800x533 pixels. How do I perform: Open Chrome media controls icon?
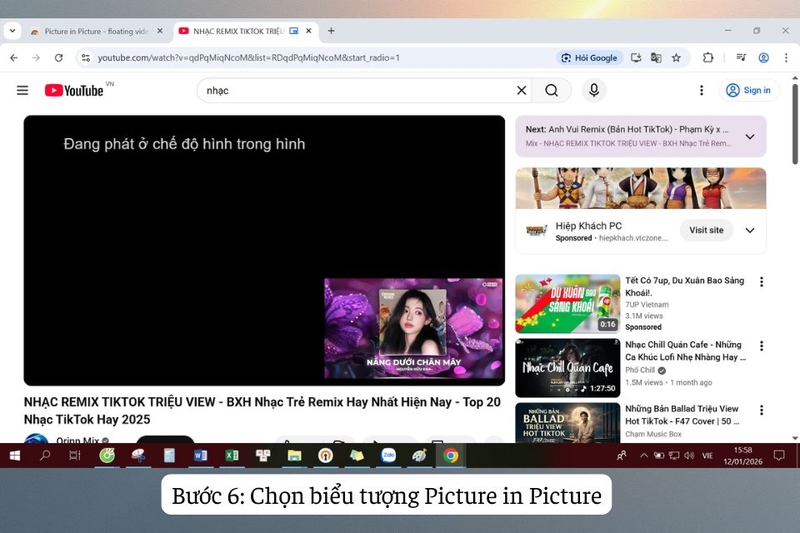(741, 58)
